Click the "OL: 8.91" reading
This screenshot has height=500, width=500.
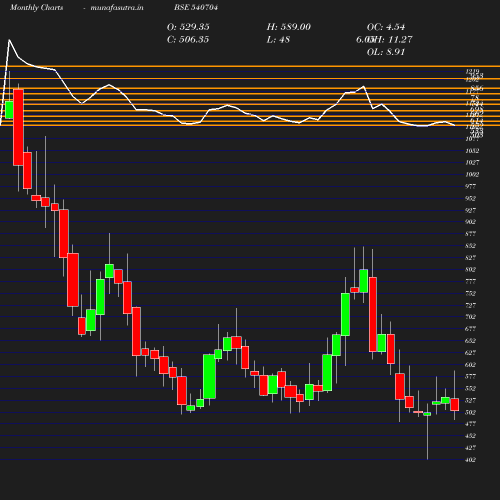pos(386,52)
